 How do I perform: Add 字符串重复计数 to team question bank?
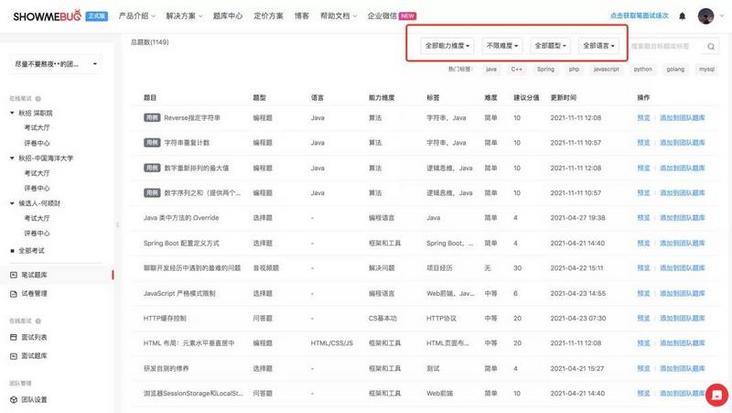click(682, 142)
